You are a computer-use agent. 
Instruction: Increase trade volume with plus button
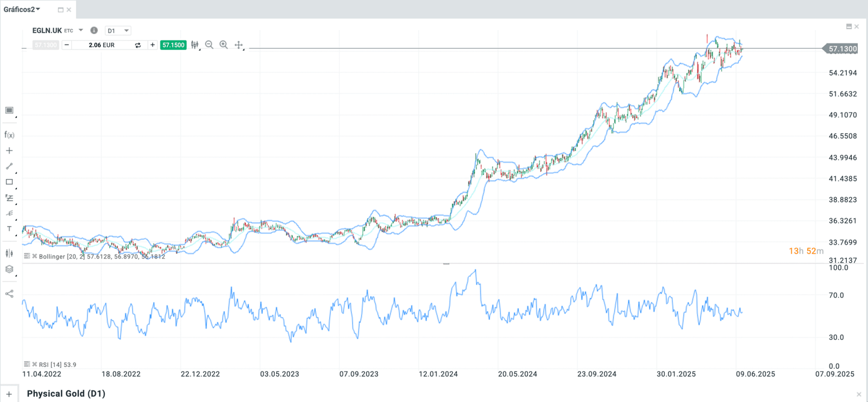click(153, 45)
